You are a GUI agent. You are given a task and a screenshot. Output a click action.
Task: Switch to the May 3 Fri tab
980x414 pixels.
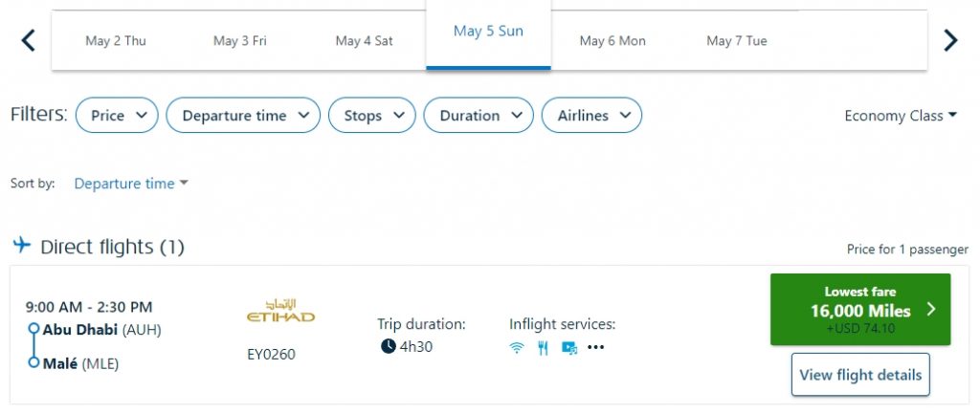tap(238, 41)
